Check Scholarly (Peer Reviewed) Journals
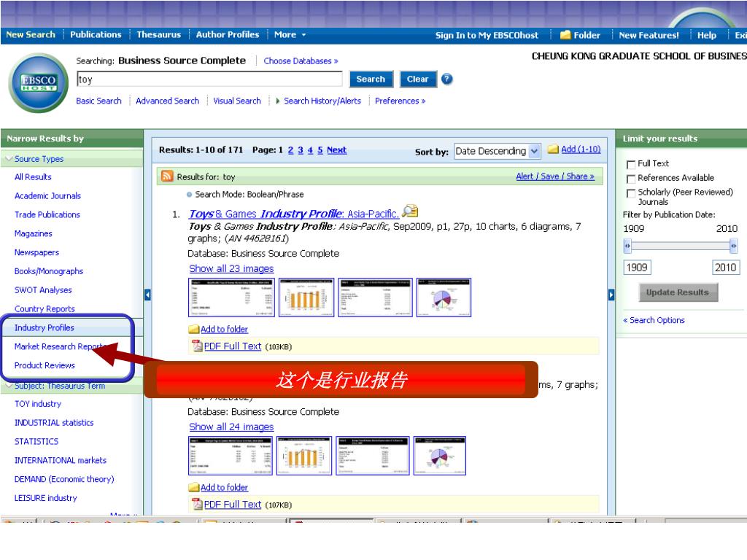747x560 pixels. pyautogui.click(x=631, y=192)
